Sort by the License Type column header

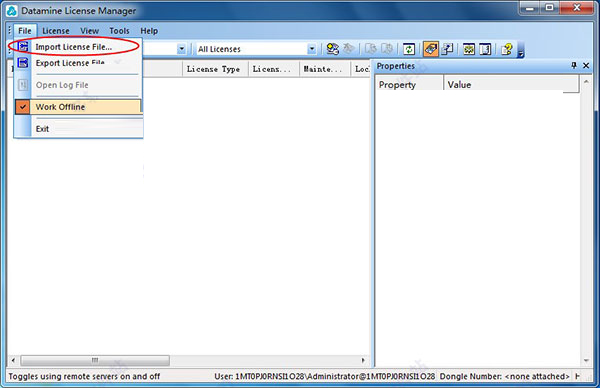(215, 69)
